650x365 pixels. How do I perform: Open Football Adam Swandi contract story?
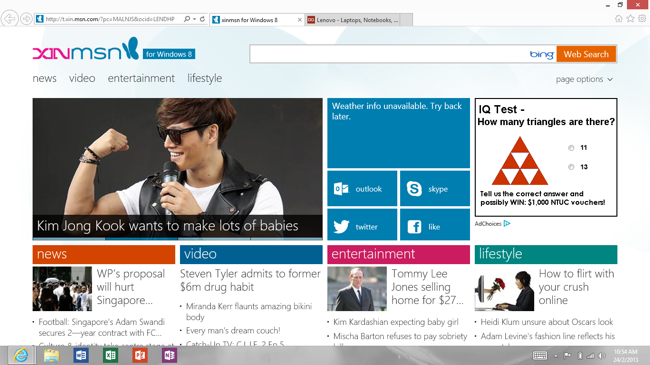click(102, 327)
